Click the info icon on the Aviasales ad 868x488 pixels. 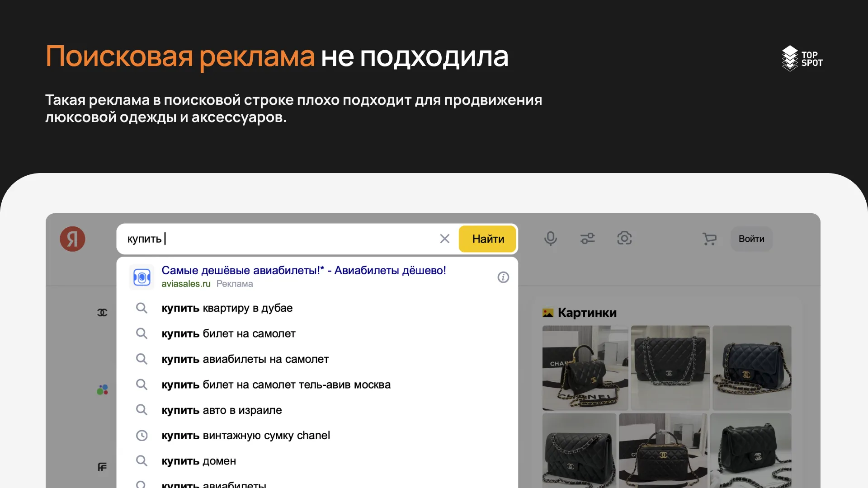coord(503,277)
